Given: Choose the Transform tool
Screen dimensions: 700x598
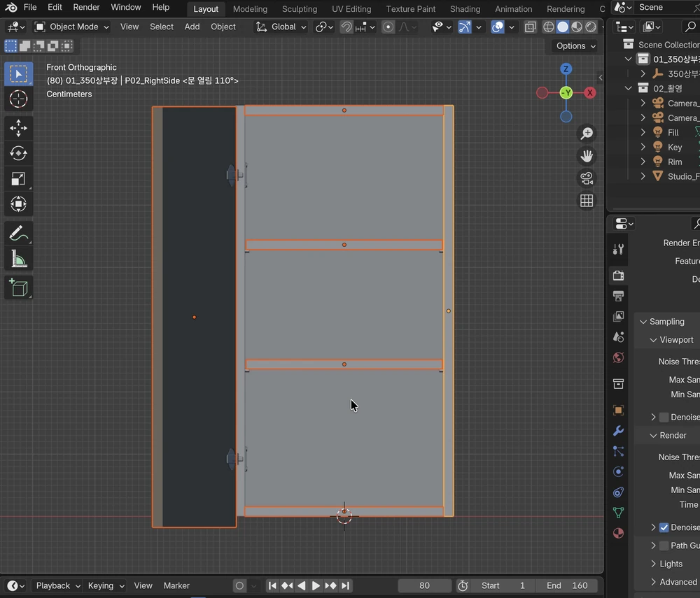Looking at the screenshot, I should click(18, 204).
